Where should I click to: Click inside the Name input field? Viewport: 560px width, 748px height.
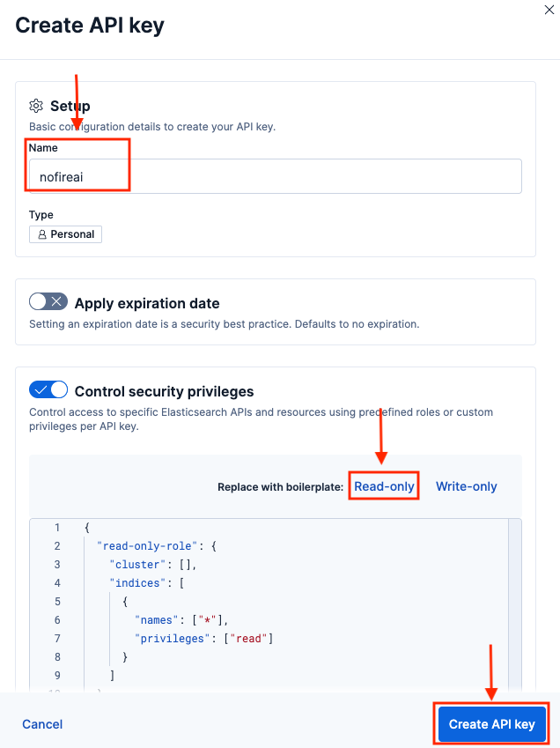(x=264, y=176)
